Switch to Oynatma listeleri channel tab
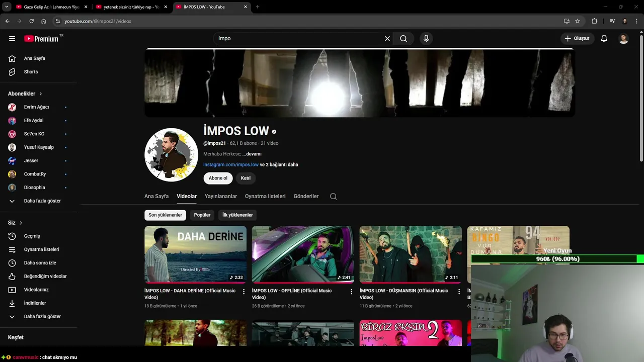 (265, 196)
